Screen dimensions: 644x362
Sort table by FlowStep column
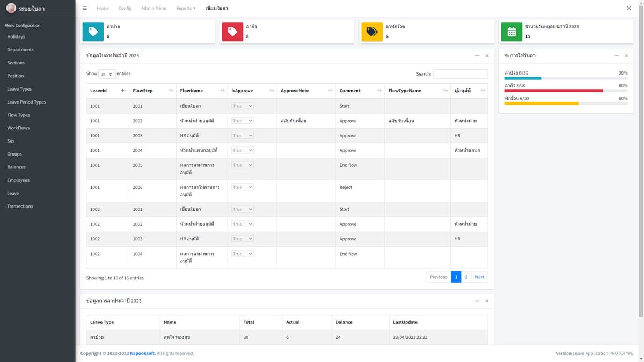152,91
